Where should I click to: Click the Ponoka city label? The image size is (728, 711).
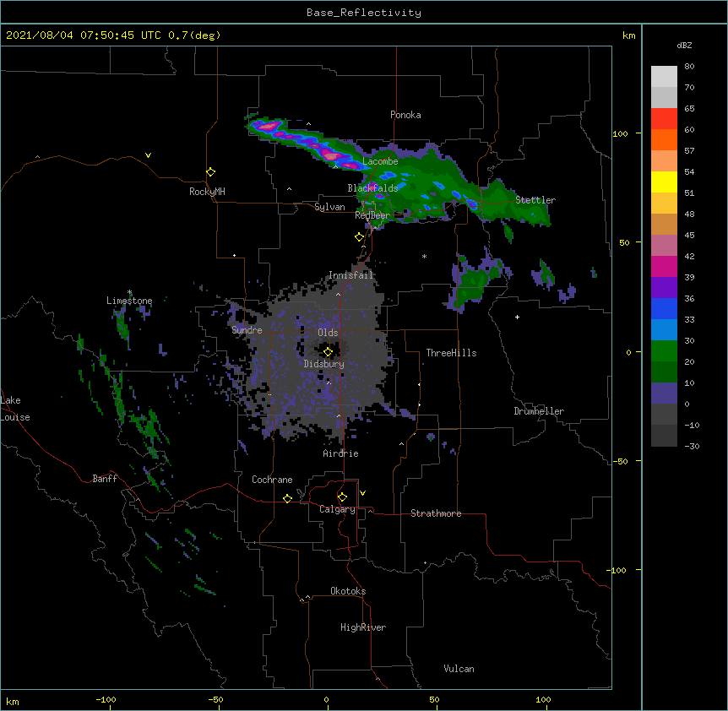405,115
